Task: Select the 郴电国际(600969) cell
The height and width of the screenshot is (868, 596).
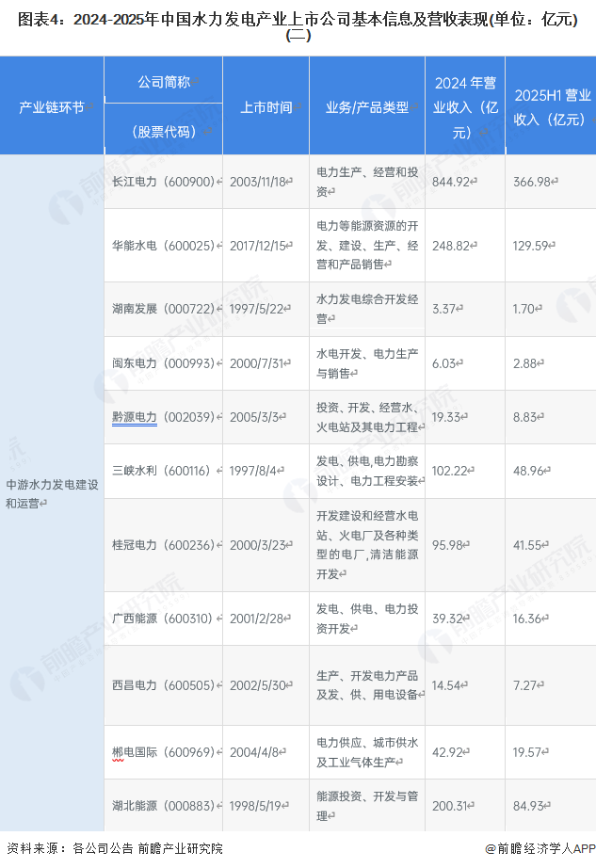Action: point(163,752)
